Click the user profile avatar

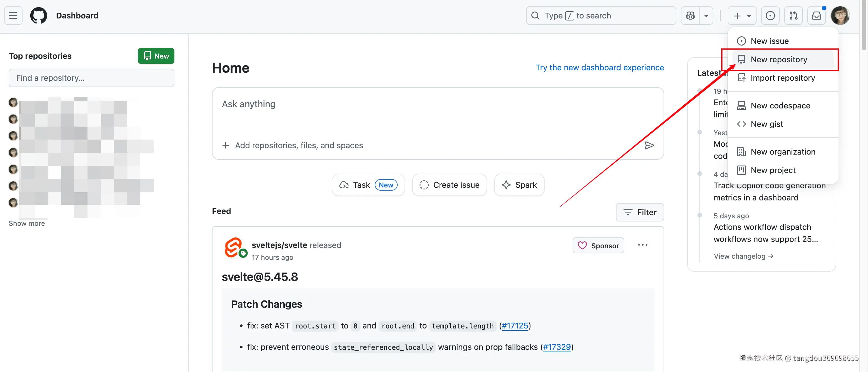[840, 16]
